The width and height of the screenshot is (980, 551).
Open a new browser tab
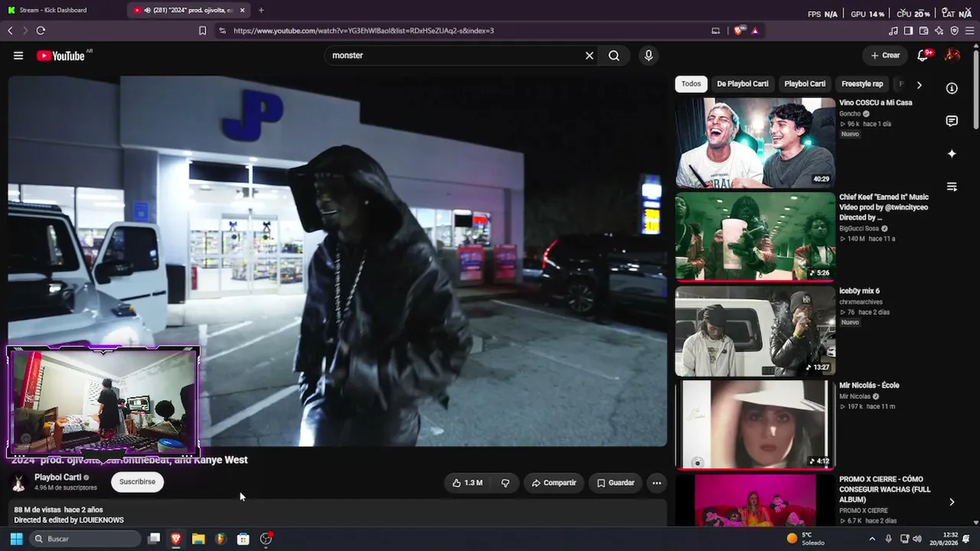[x=261, y=10]
